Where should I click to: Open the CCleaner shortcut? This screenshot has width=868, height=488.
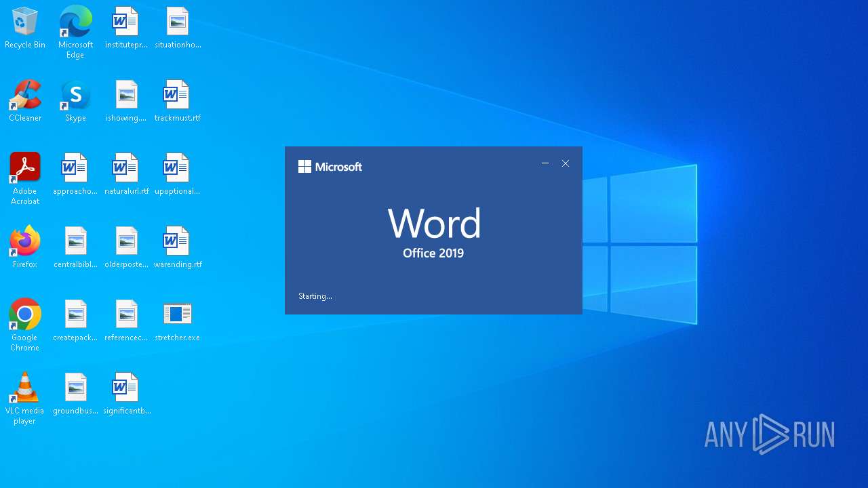pos(25,101)
